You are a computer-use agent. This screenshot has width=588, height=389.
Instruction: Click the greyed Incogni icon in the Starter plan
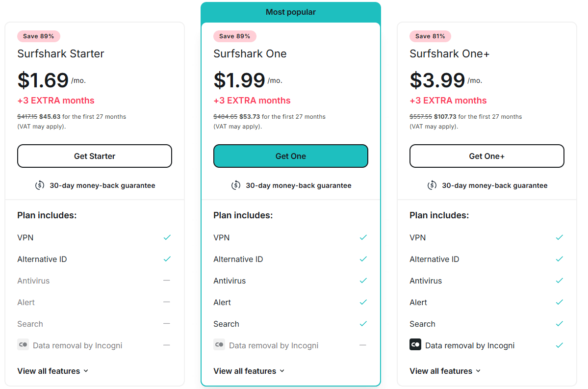[23, 344]
